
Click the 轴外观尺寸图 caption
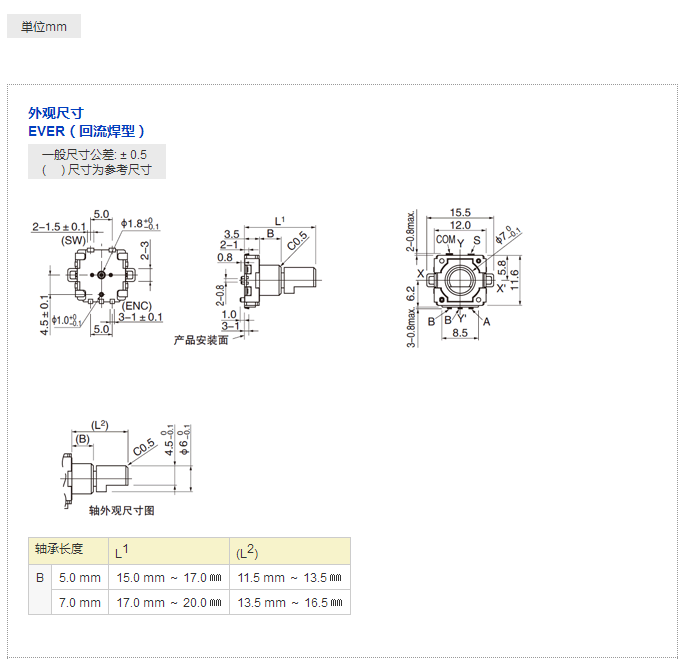[x=122, y=510]
